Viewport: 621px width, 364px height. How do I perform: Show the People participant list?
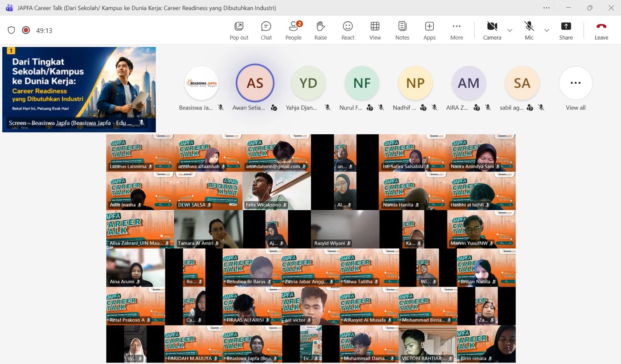coord(293,31)
